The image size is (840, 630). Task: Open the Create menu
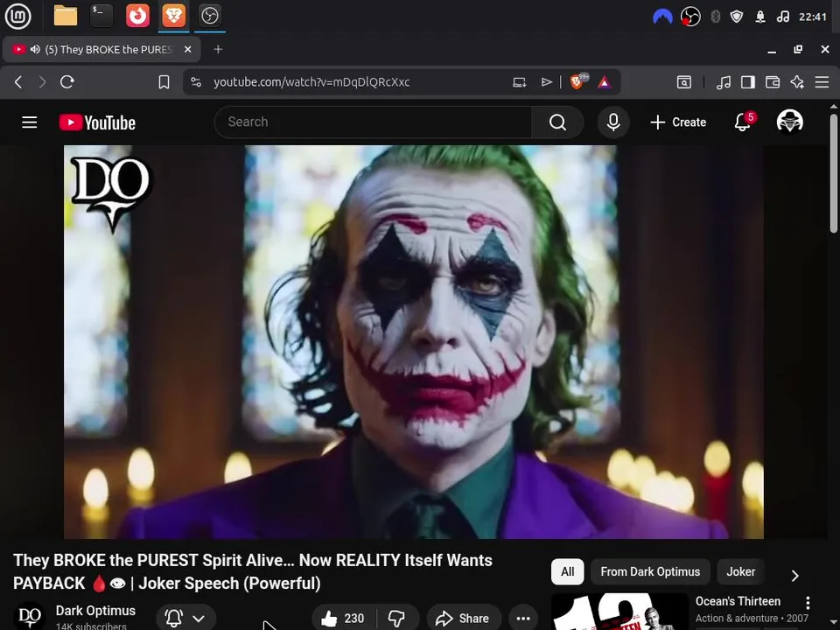tap(678, 122)
